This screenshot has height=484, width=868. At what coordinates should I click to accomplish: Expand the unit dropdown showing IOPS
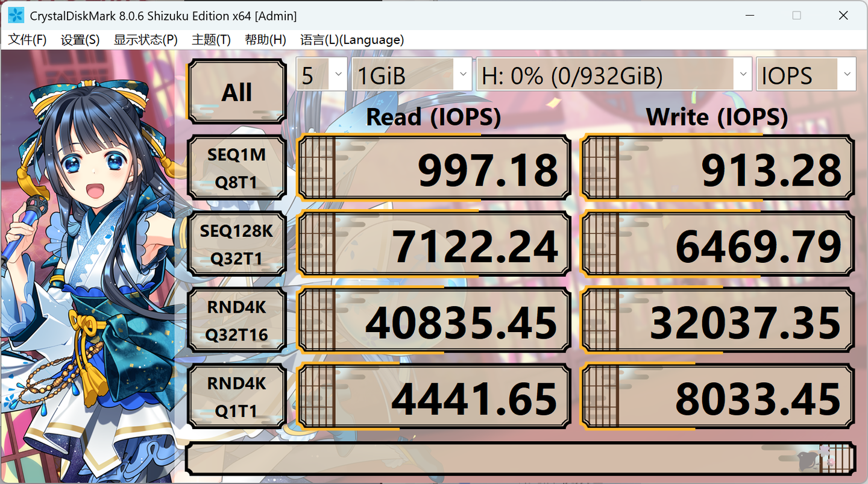(806, 74)
